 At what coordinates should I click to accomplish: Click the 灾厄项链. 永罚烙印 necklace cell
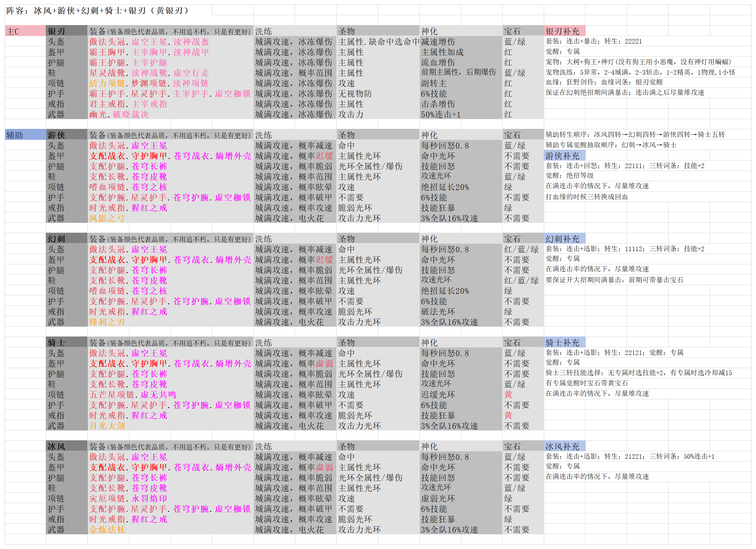click(x=128, y=498)
